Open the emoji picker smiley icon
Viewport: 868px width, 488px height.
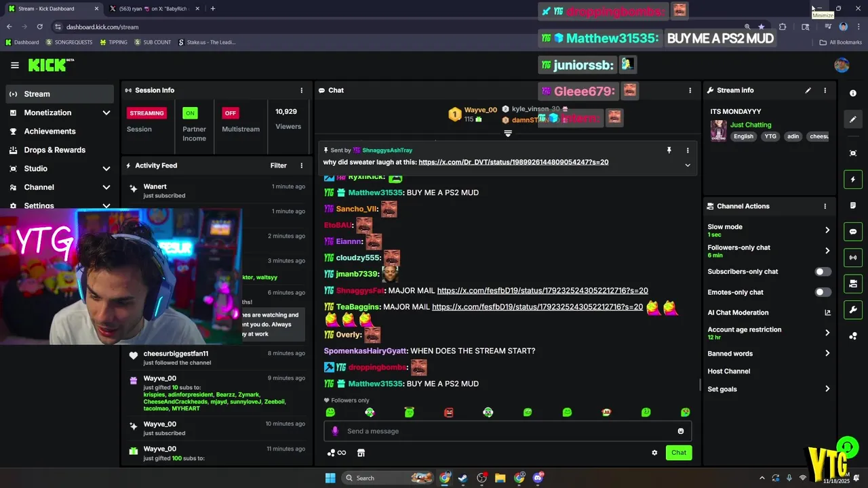click(681, 431)
